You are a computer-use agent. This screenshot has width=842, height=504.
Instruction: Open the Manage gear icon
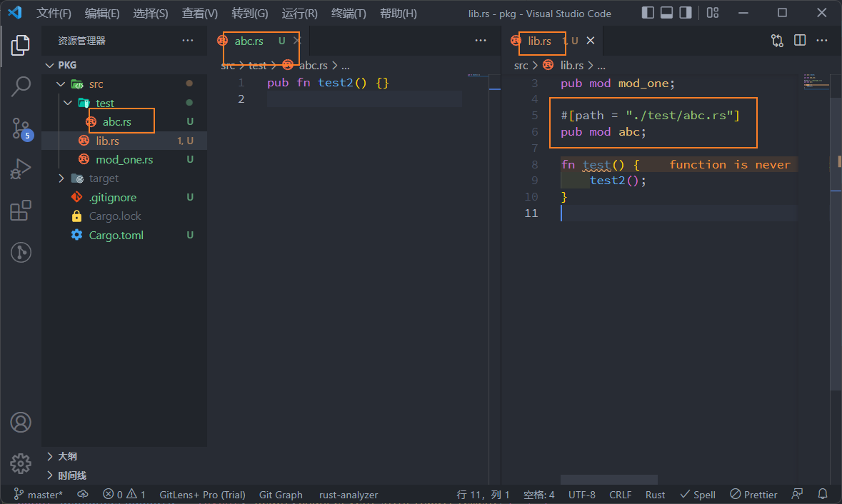click(21, 463)
